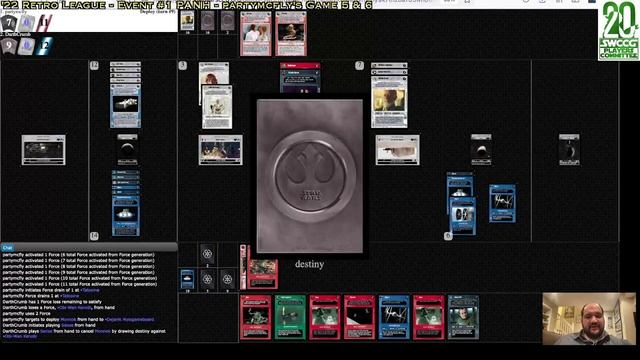
Task: Click the rightmost planet system card
Action: point(569,150)
